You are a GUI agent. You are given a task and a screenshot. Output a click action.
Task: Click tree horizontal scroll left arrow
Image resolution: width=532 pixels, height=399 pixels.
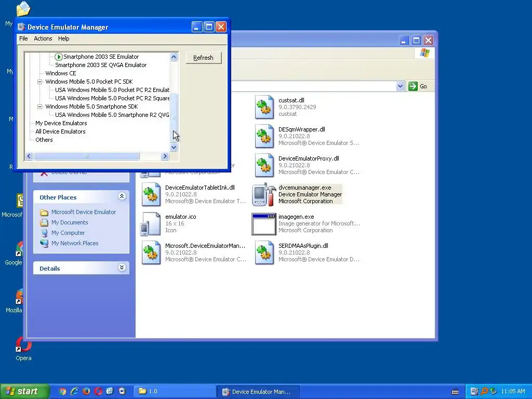pyautogui.click(x=29, y=156)
